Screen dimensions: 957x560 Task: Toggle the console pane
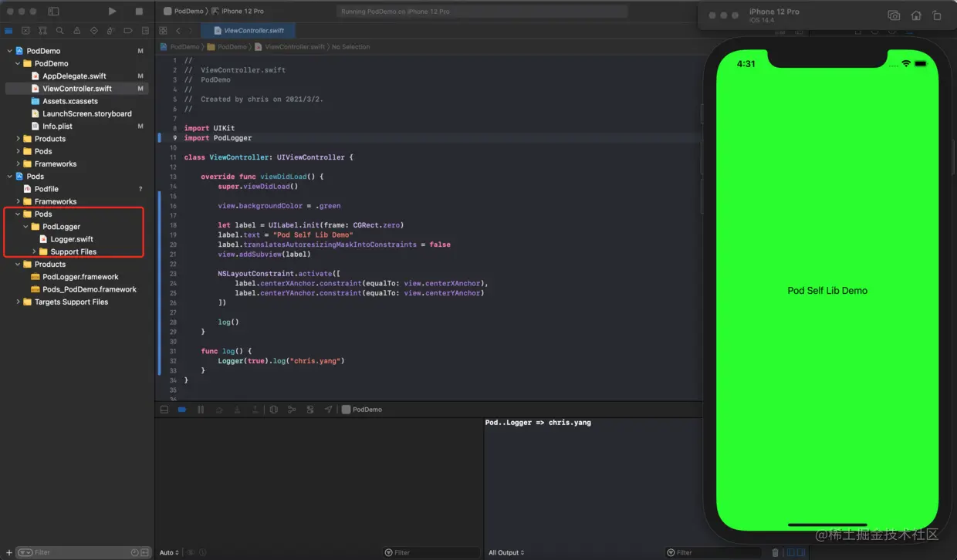click(801, 552)
